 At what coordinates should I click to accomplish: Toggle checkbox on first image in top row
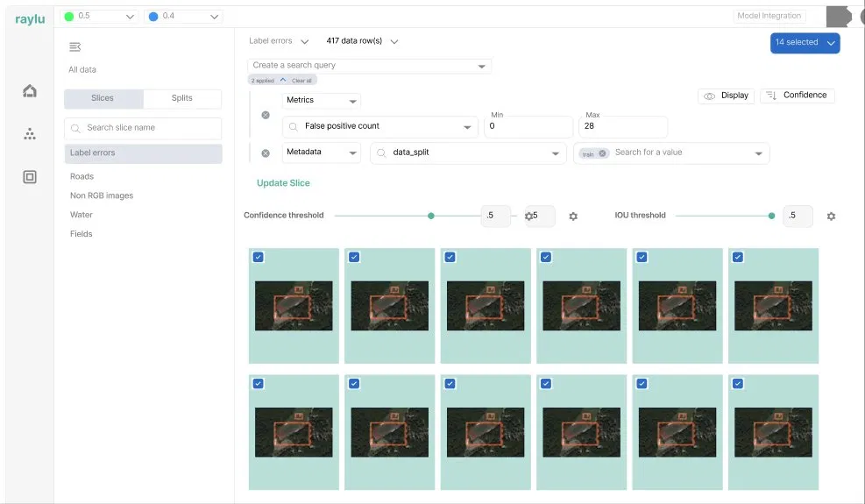pyautogui.click(x=259, y=257)
